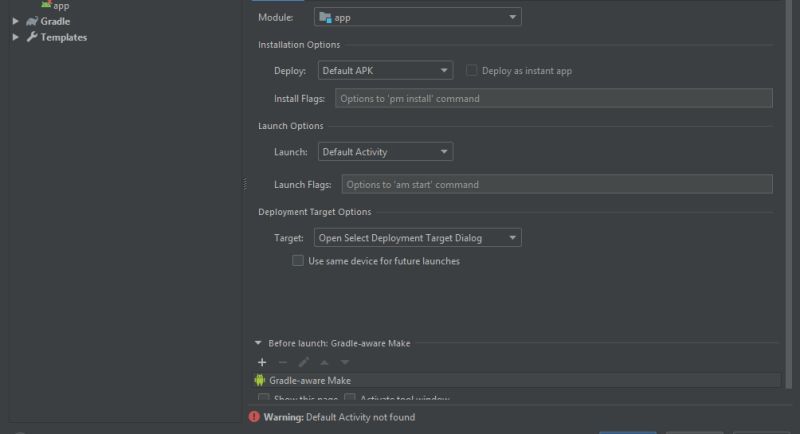
Task: Open the Deploy dropdown showing Default APK
Action: (385, 70)
